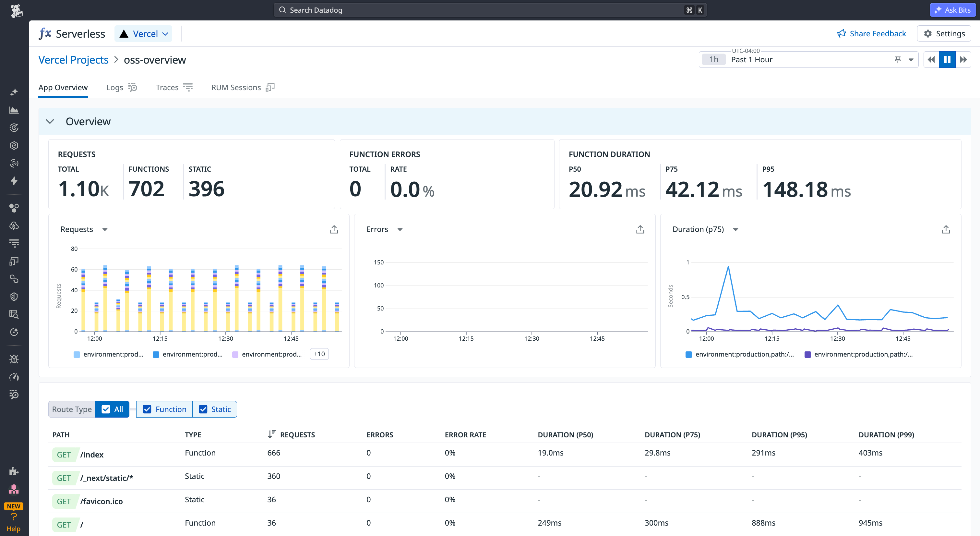Open the /favicon.ico path row
This screenshot has width=980, height=536.
coord(505,501)
